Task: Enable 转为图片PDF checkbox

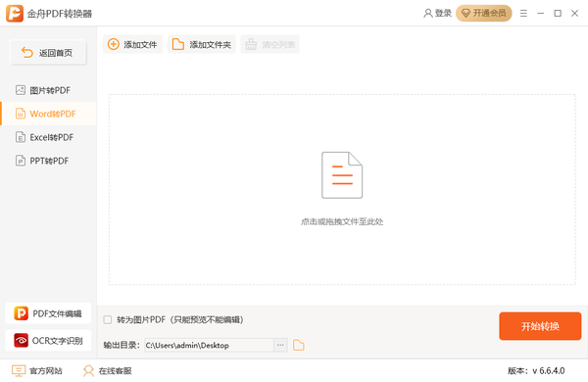Action: [108, 319]
